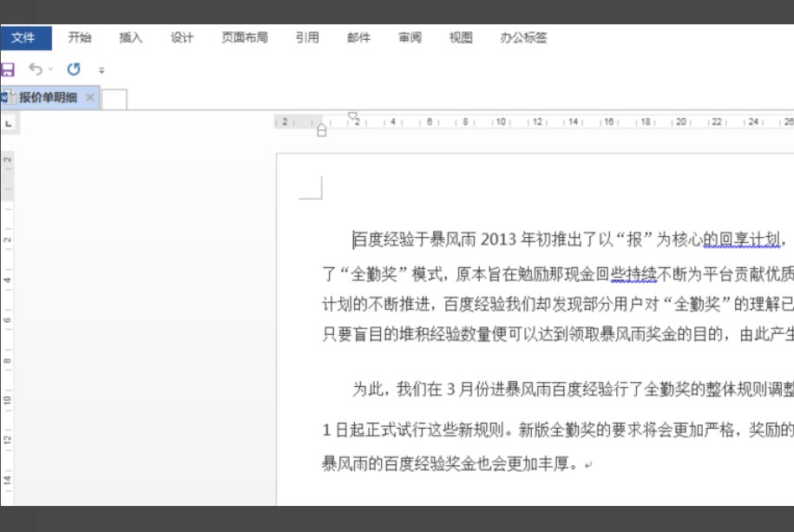Select the 开始 ribbon tab
Viewport: 794px width, 532px height.
pyautogui.click(x=79, y=37)
